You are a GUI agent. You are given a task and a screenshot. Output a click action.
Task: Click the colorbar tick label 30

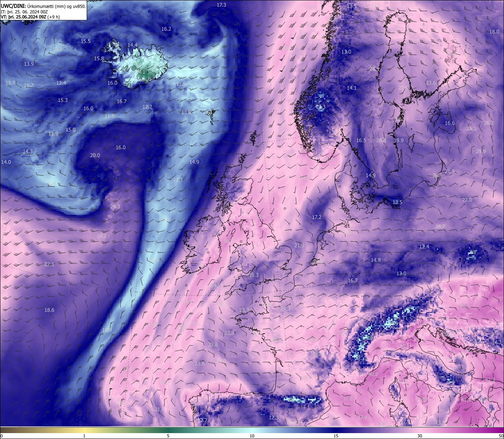[x=420, y=436]
